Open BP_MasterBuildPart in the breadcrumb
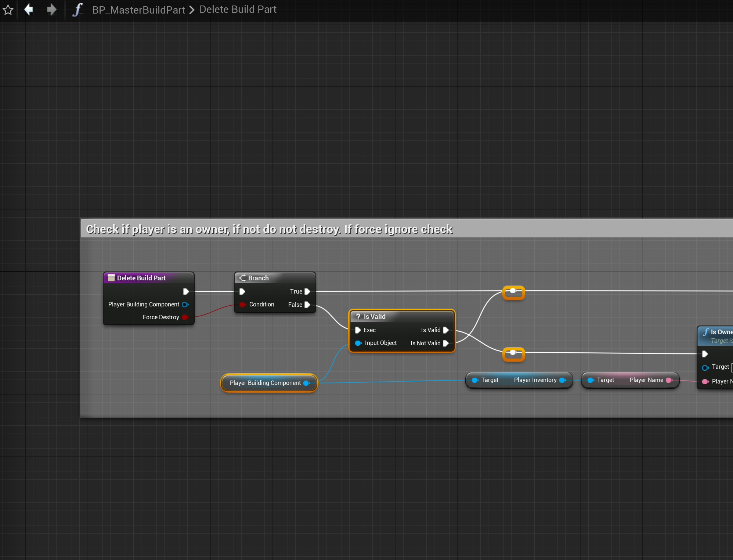 [x=138, y=10]
